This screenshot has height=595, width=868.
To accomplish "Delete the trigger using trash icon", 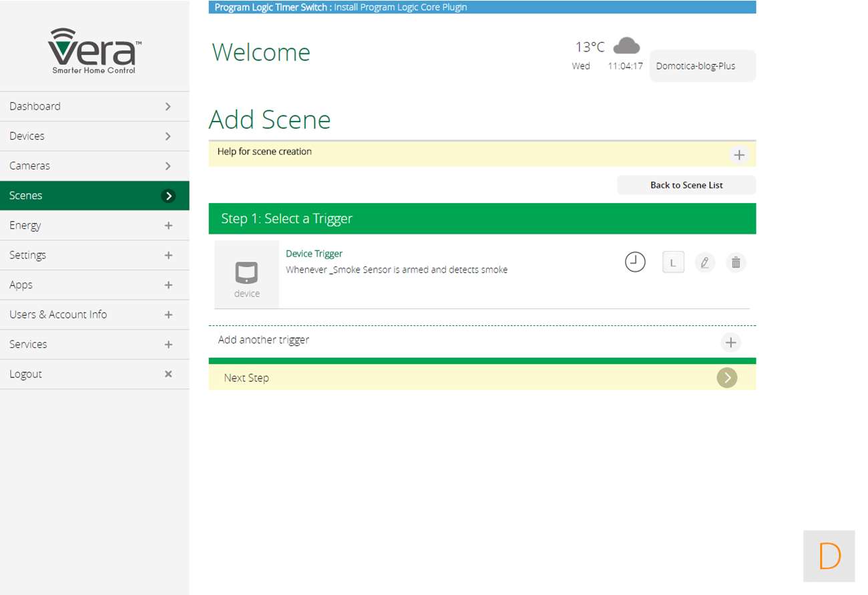I will click(x=736, y=262).
